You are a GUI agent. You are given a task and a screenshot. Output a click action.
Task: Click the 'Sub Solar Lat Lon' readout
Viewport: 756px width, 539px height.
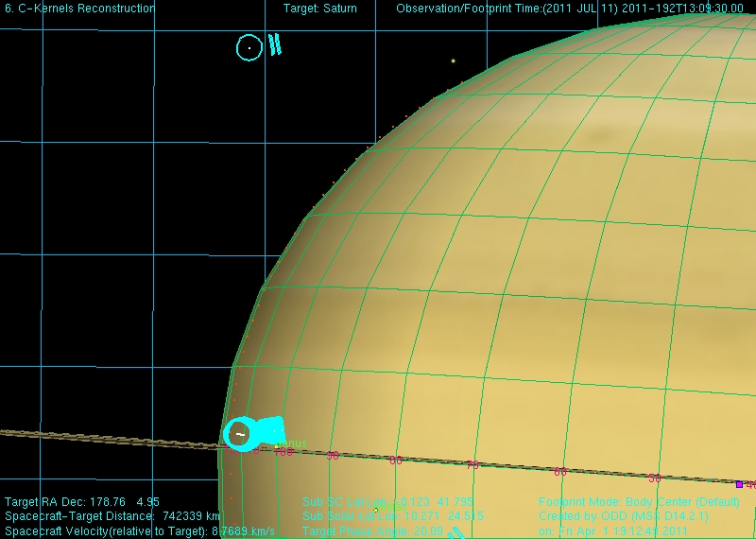click(x=393, y=516)
